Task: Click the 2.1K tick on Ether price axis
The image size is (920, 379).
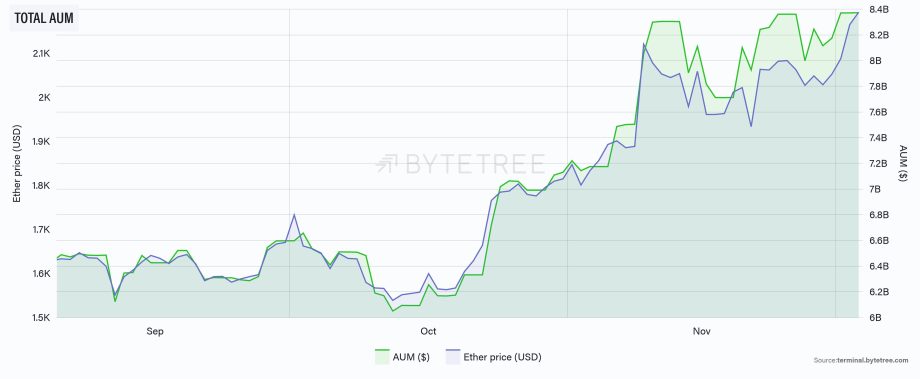Action: click(x=41, y=53)
